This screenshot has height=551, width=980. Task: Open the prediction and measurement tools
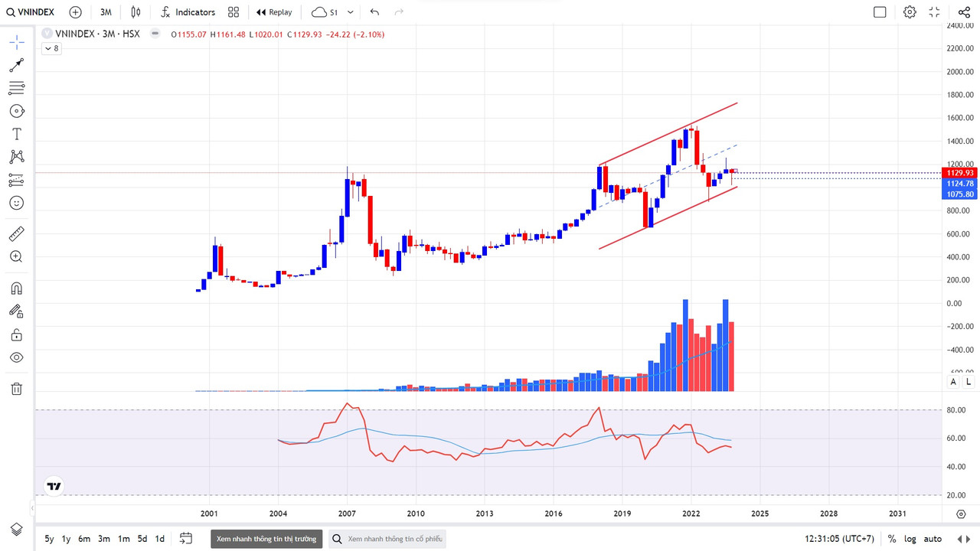click(17, 180)
